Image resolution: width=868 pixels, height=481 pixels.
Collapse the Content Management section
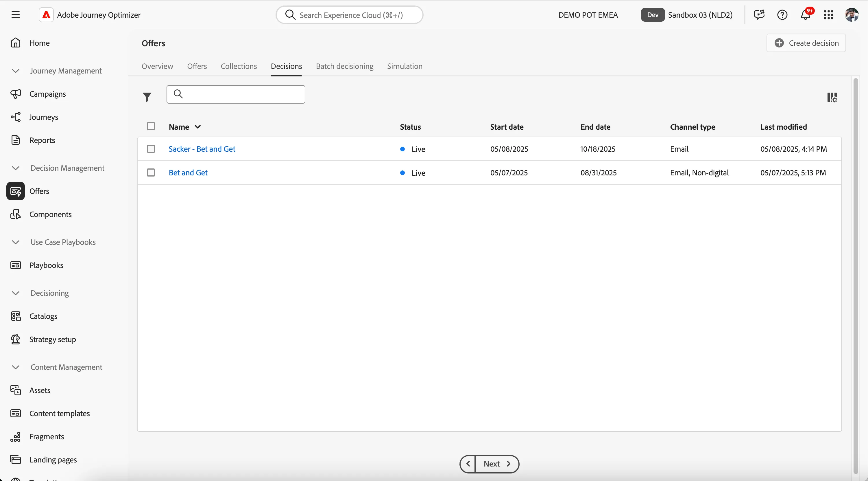coord(16,367)
